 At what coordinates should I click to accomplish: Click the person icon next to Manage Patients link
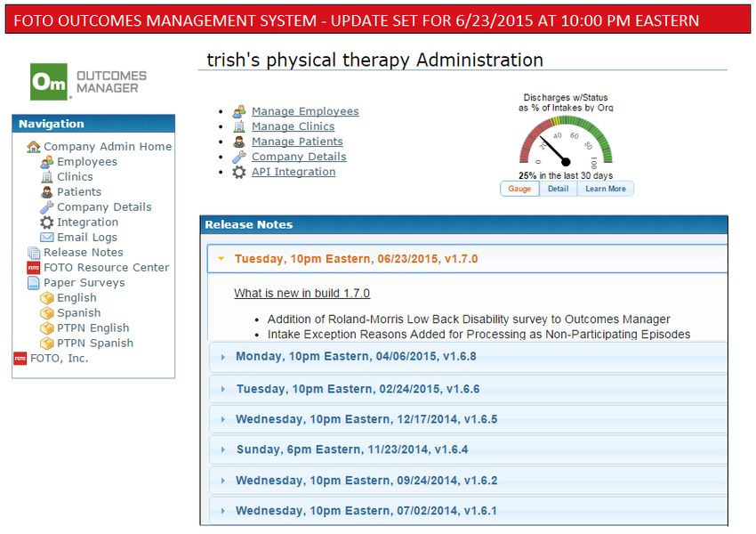click(x=239, y=142)
